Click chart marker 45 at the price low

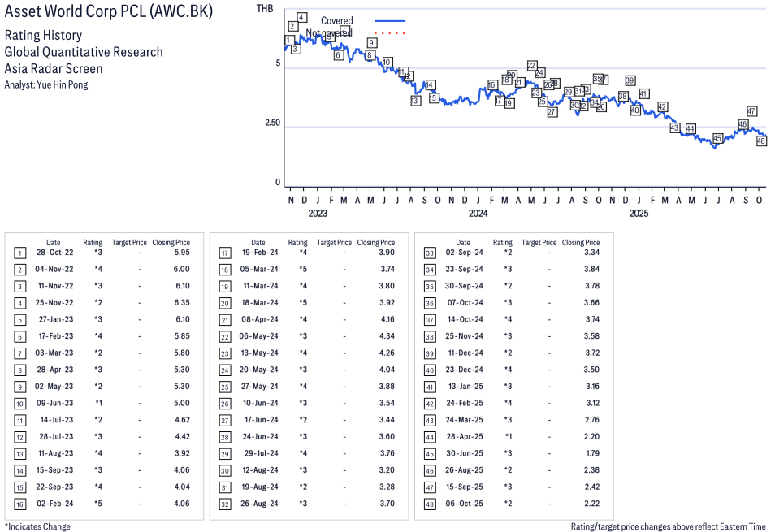point(717,138)
